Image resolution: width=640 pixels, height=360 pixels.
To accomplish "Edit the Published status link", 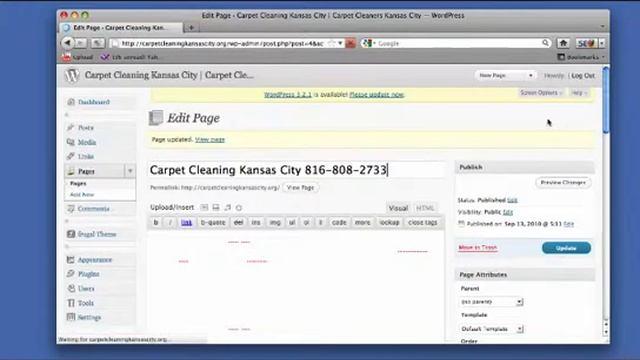I will pos(512,200).
